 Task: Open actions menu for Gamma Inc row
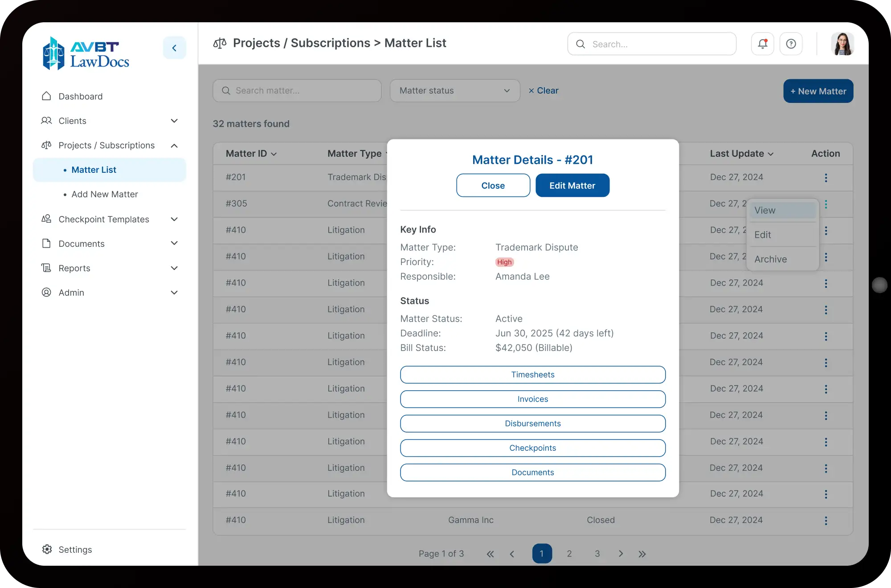[826, 521]
